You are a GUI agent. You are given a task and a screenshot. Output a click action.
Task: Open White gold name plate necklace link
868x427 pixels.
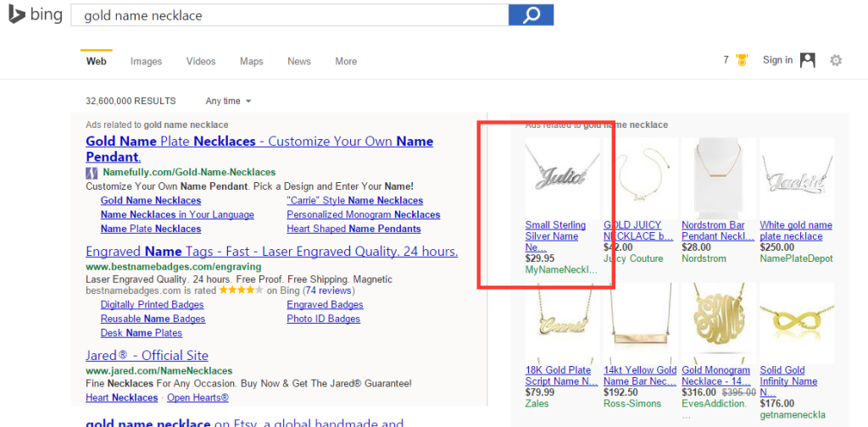[x=796, y=230]
